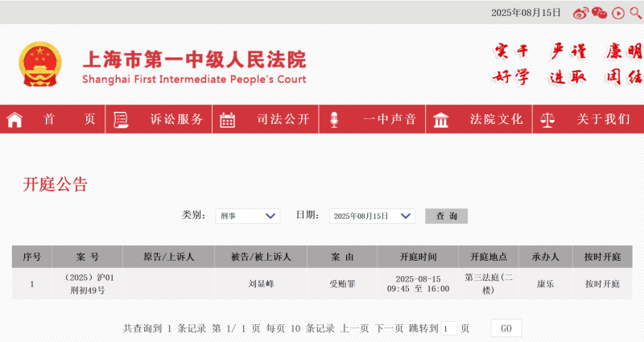
Task: Click the Shanghai First Intermediate People's Court subtitle
Action: (194, 79)
